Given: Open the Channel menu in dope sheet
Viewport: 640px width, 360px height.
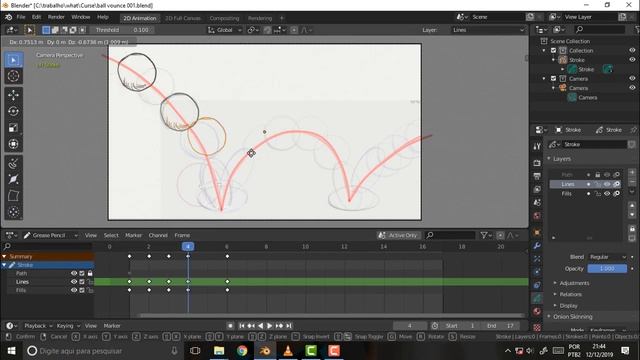Looking at the screenshot, I should click(158, 235).
